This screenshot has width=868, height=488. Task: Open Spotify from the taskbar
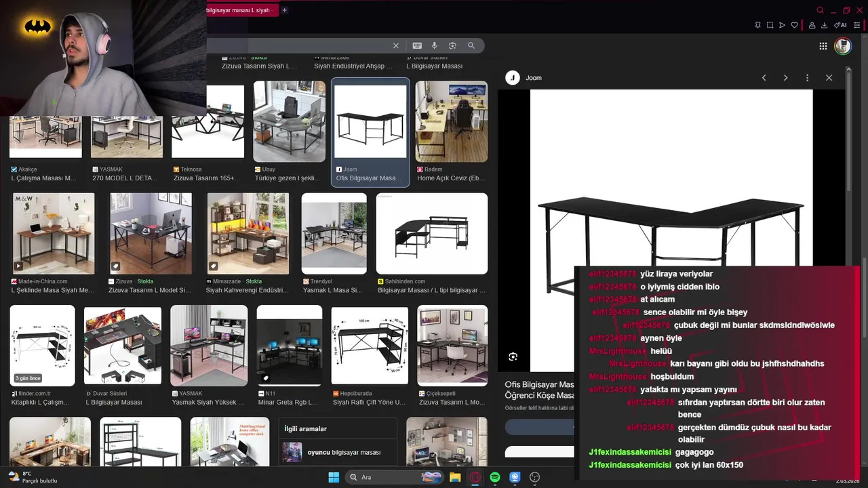pos(495,477)
